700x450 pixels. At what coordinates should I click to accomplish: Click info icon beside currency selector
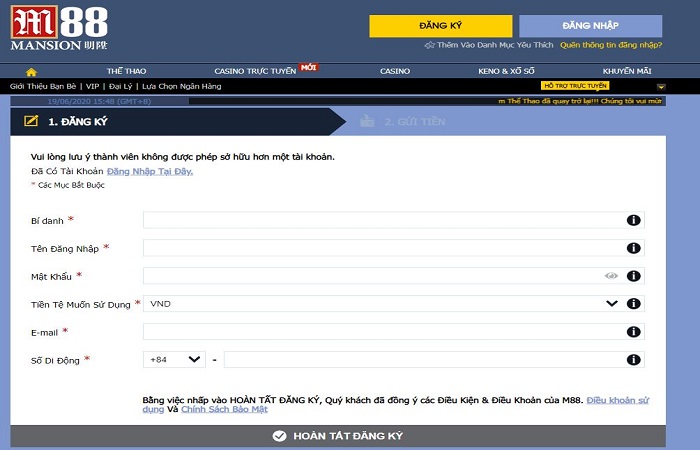click(633, 304)
